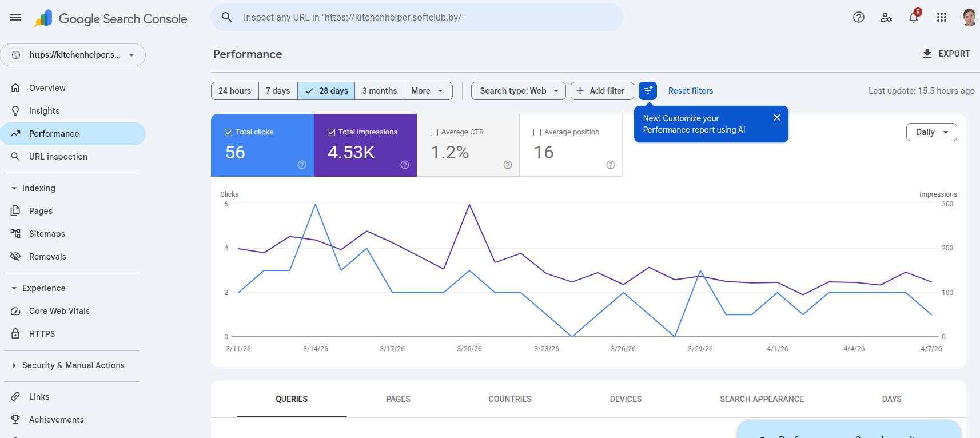Switch to the Devices tab
Image resolution: width=980 pixels, height=438 pixels.
point(626,399)
